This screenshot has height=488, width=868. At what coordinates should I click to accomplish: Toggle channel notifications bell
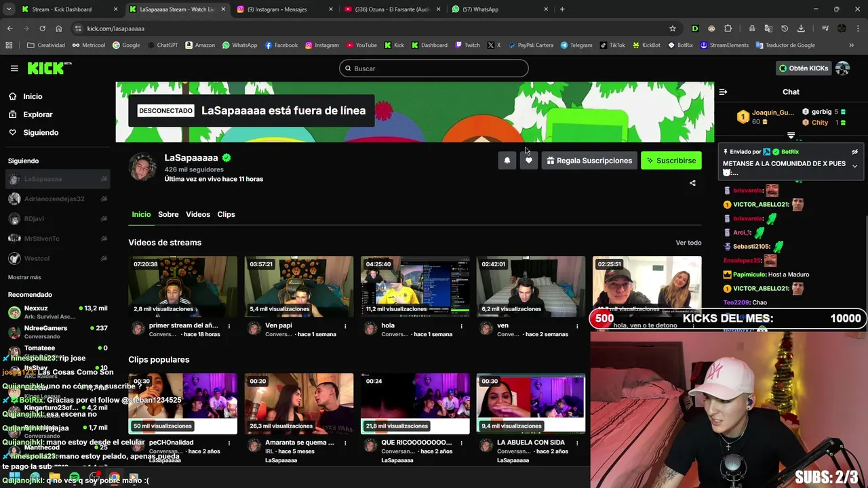(x=507, y=161)
